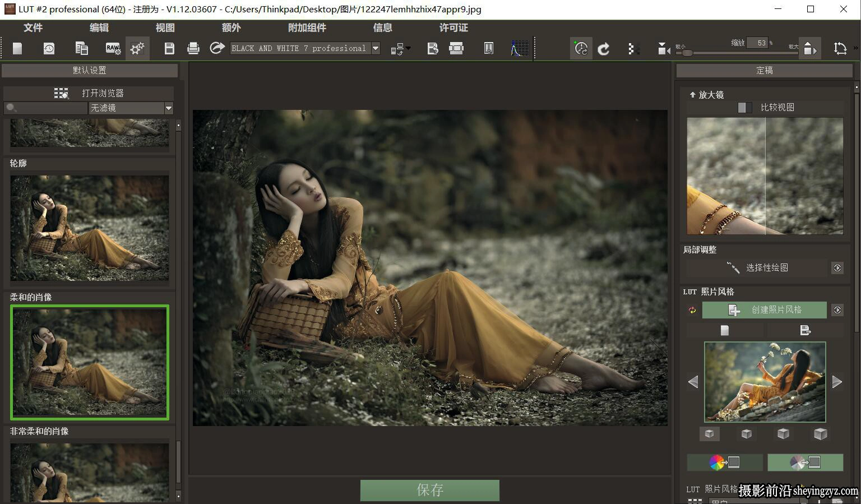
Task: Open the BLACK AND WHITE 7 professional dropdown
Action: [305, 49]
